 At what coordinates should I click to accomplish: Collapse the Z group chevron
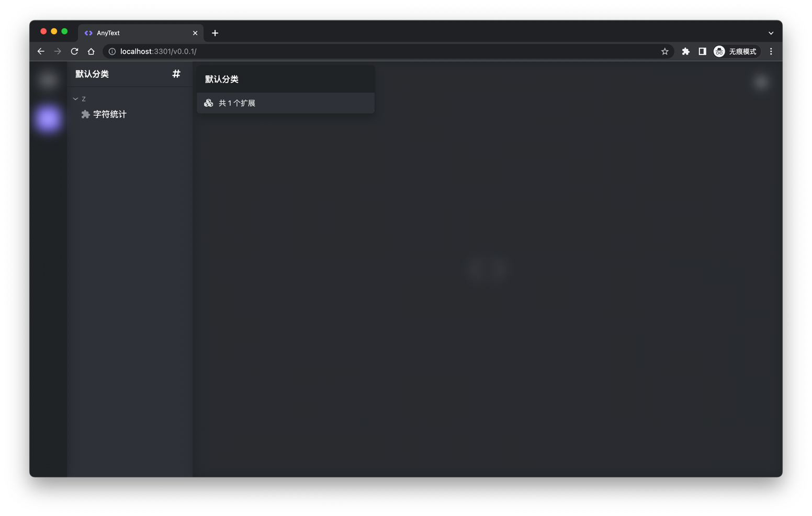(75, 99)
